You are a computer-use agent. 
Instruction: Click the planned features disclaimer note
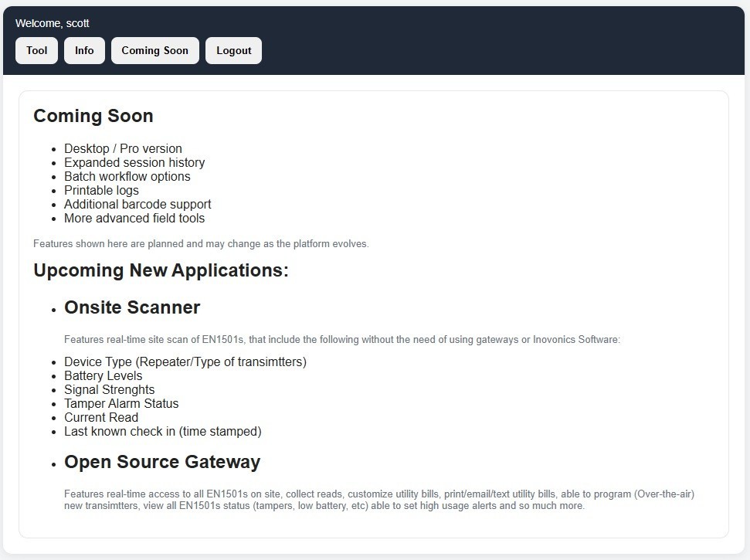201,244
